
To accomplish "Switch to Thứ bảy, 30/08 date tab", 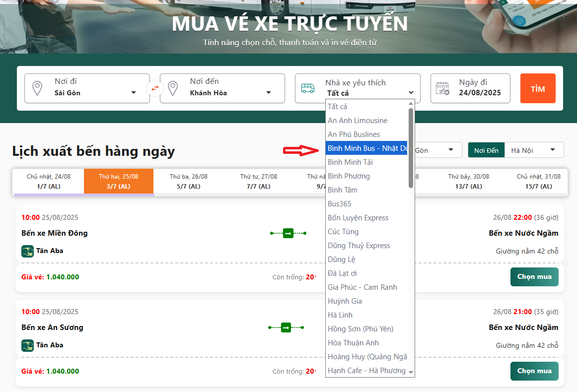I will click(x=468, y=181).
